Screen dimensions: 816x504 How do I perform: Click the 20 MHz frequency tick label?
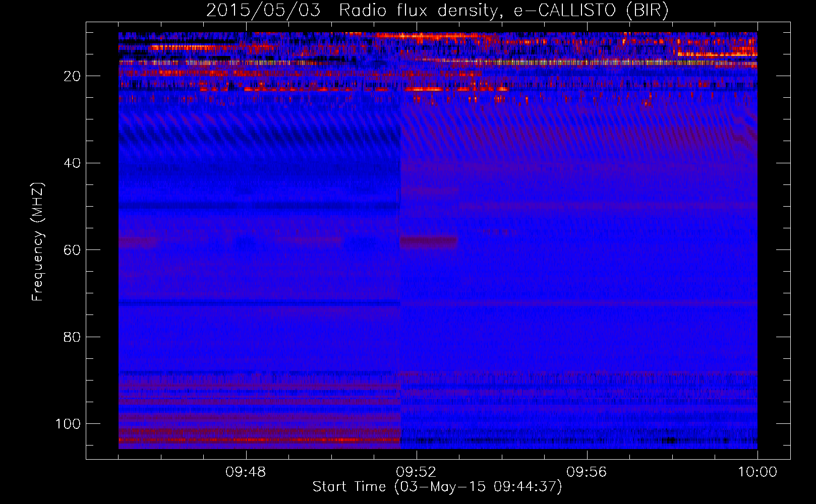[x=72, y=76]
